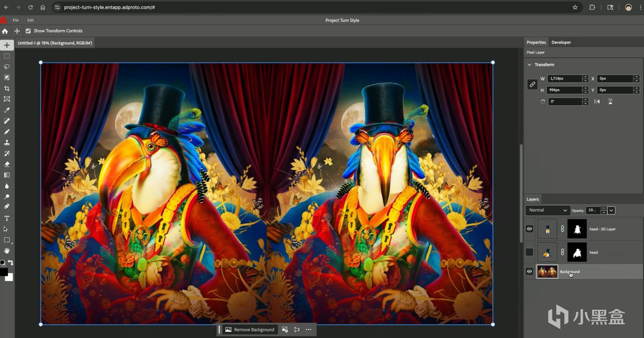The width and height of the screenshot is (644, 338).
Task: Toggle mask link on head layer
Action: 562,252
